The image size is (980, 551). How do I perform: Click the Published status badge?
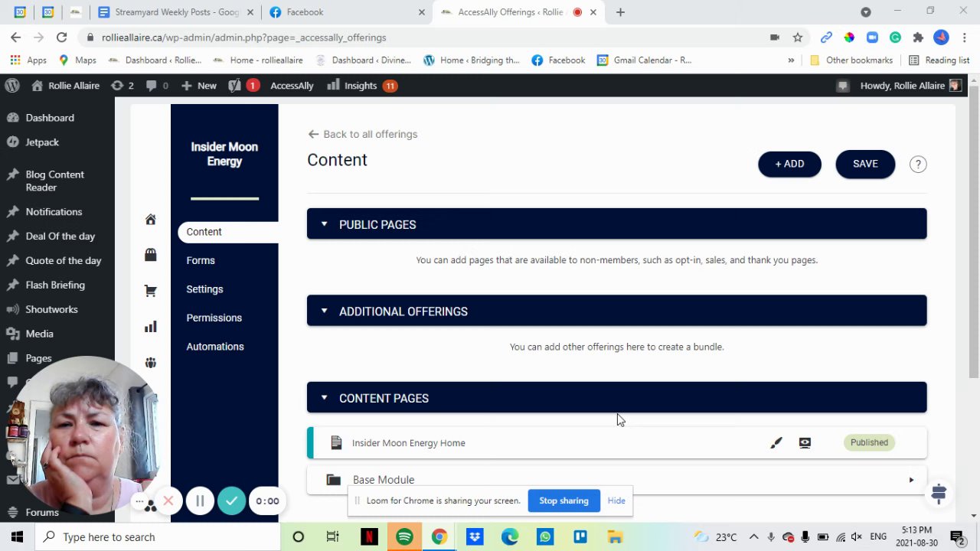pos(869,442)
